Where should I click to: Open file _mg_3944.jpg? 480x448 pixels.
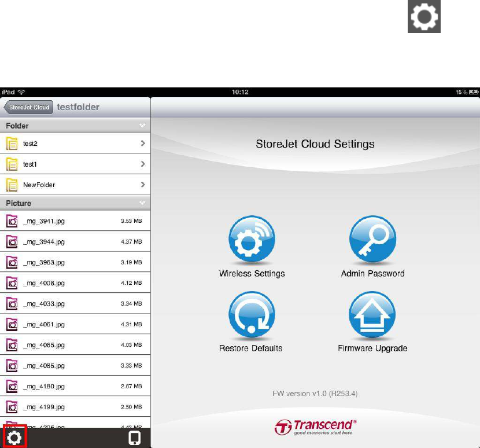click(x=75, y=242)
